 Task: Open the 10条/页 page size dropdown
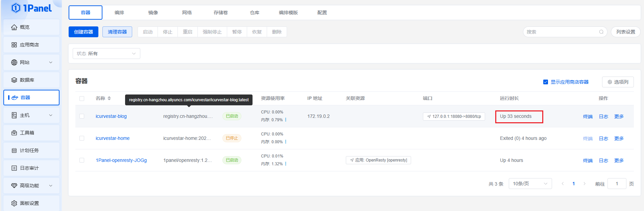tap(530, 184)
